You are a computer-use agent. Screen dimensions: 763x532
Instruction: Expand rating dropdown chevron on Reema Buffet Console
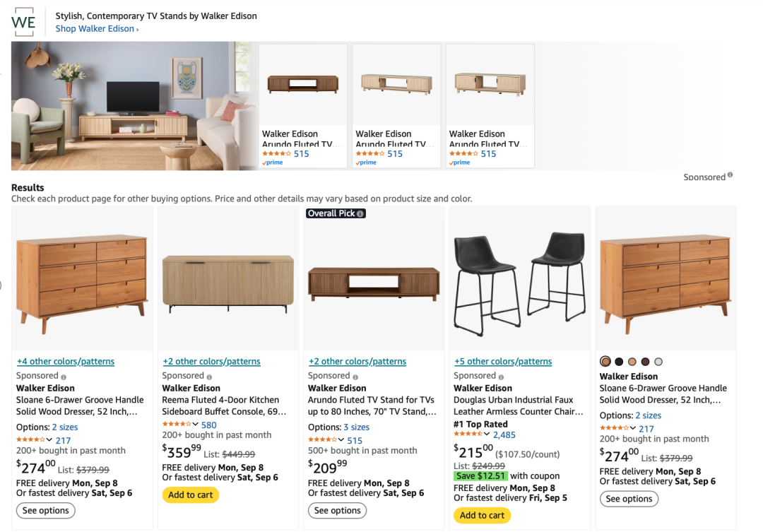click(196, 425)
